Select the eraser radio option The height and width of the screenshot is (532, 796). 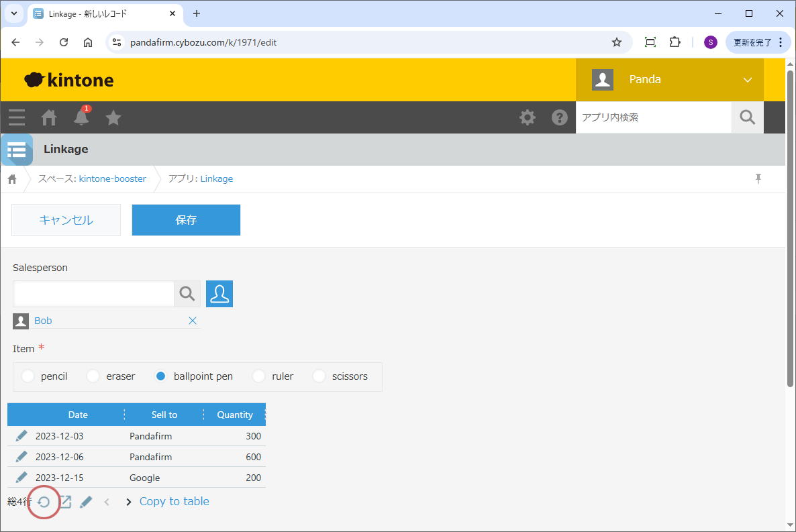click(x=93, y=376)
